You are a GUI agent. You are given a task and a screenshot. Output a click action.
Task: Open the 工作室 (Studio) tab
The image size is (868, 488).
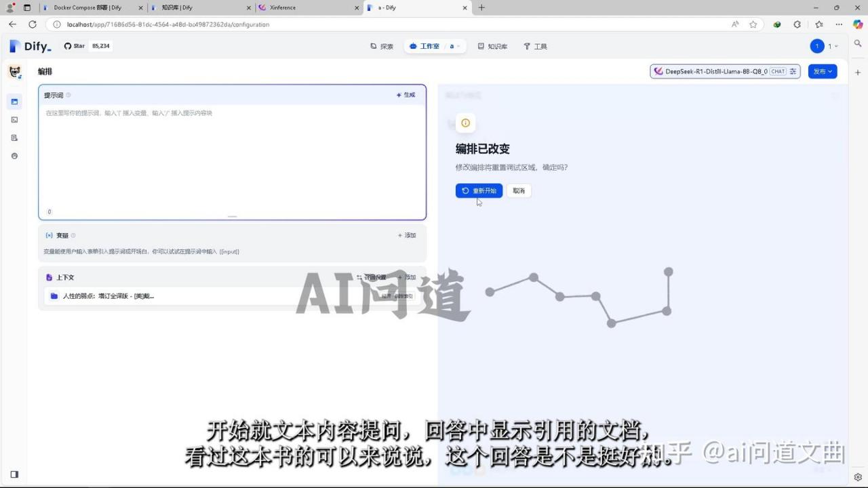tap(425, 46)
